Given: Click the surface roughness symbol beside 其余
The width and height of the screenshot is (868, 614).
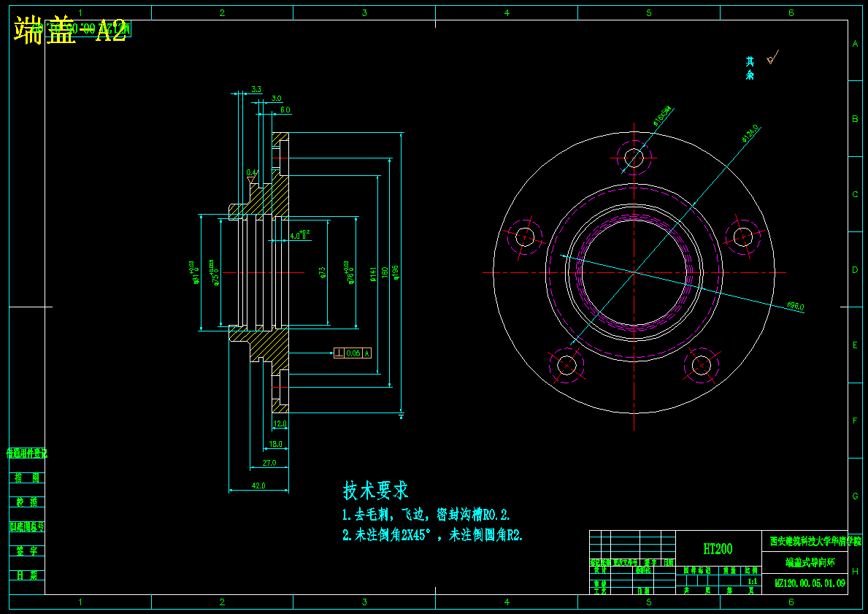Looking at the screenshot, I should 773,57.
